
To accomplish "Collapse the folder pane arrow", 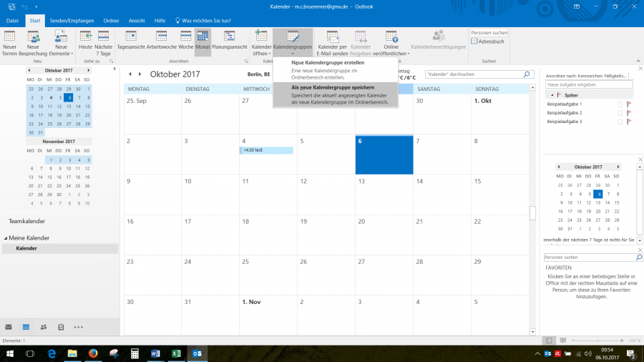I will (x=114, y=69).
